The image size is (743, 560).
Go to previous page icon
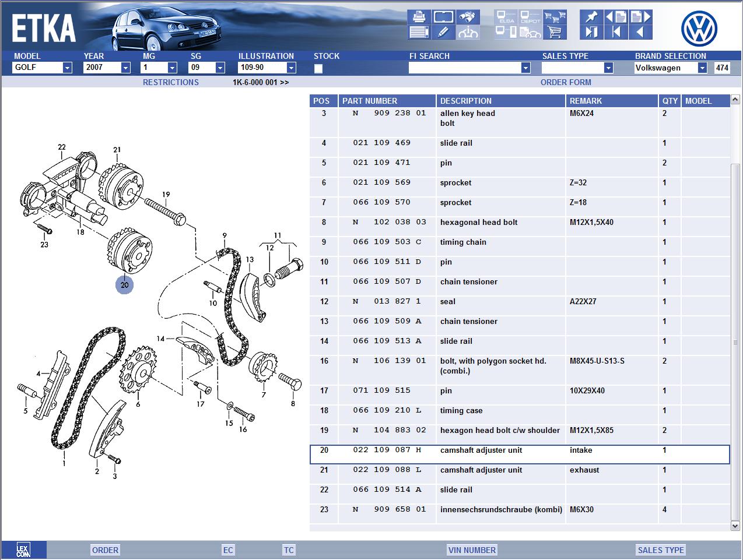click(x=616, y=16)
